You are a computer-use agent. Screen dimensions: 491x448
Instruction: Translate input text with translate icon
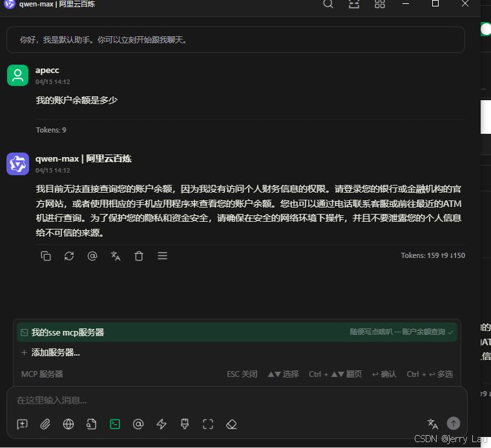coord(433,424)
